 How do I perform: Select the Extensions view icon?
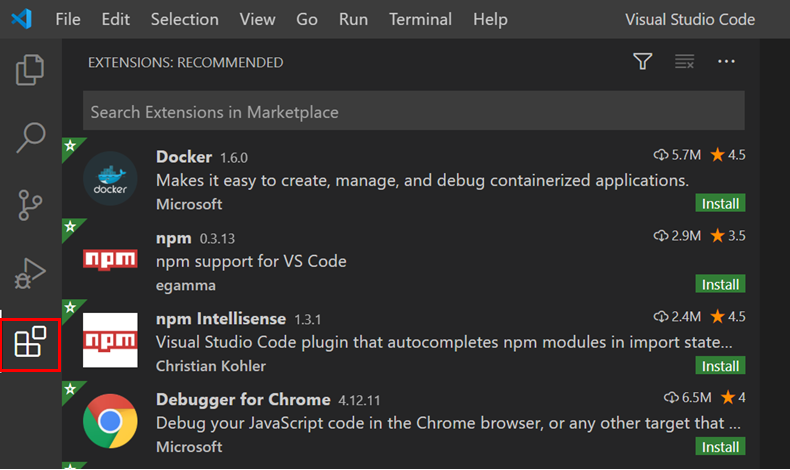tap(30, 342)
